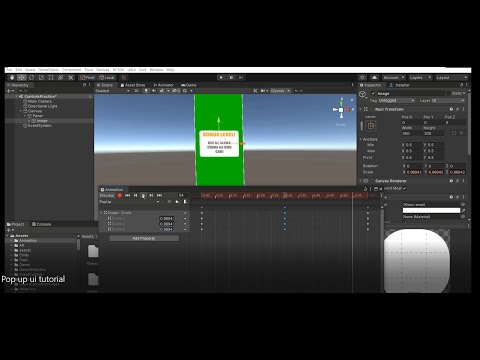
Task: Switch to the Game tab
Action: point(189,85)
